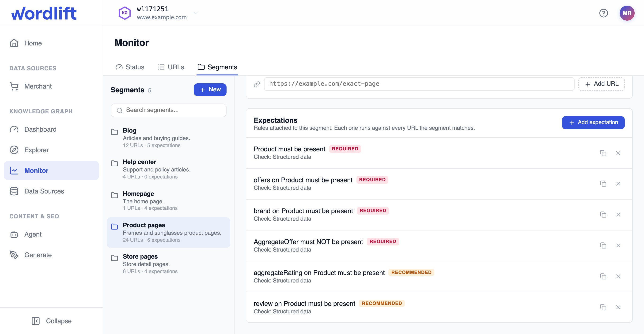
Task: Select the Help center segment
Action: tap(168, 169)
